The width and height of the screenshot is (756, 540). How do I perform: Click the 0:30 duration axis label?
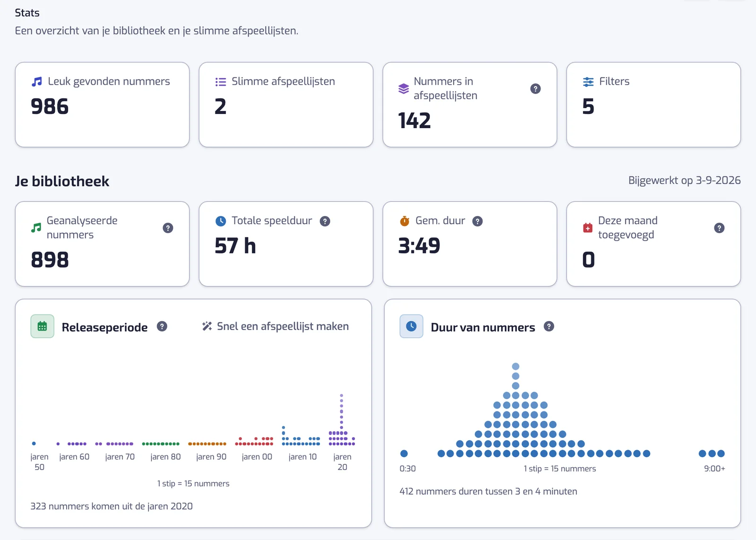[408, 469]
